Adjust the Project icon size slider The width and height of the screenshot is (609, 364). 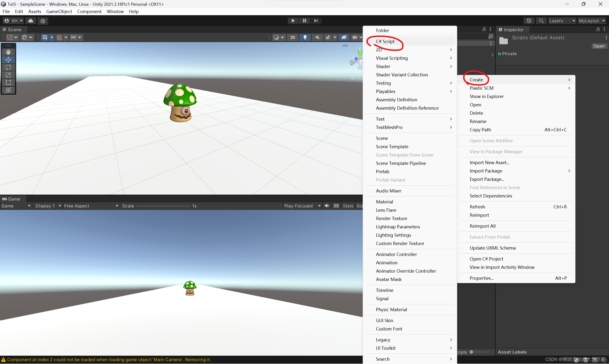(479, 352)
